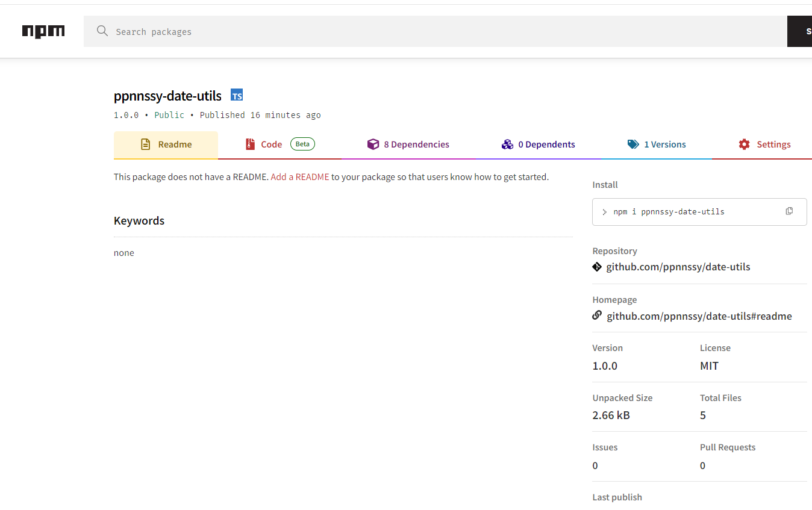Open the date-utils#readme homepage link
This screenshot has width=812, height=510.
[699, 316]
